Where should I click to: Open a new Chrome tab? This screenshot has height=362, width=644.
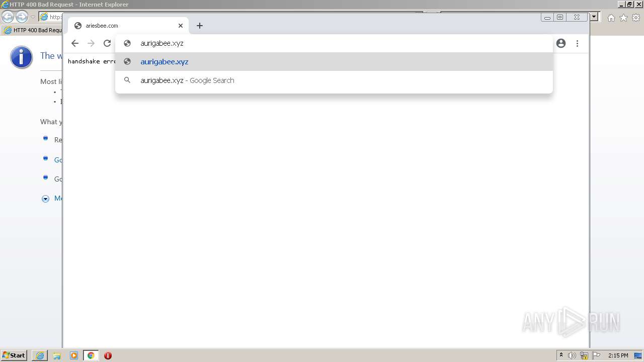pos(200,26)
